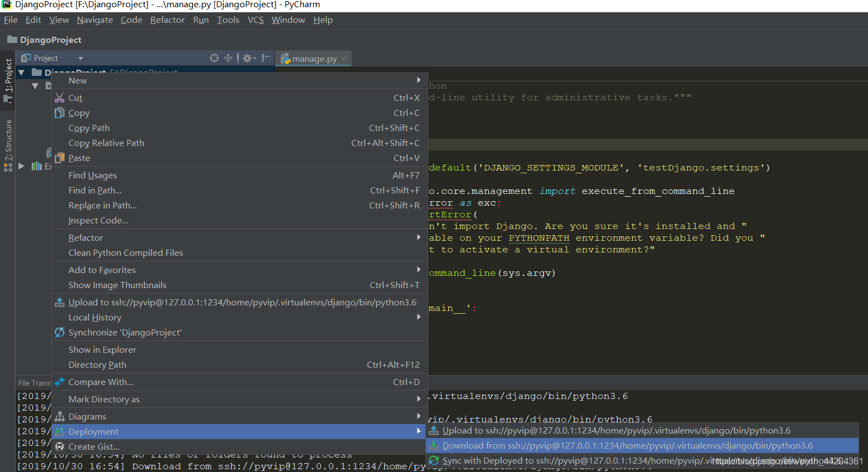The image size is (868, 472).
Task: Click the Cut scissors icon
Action: pyautogui.click(x=60, y=98)
